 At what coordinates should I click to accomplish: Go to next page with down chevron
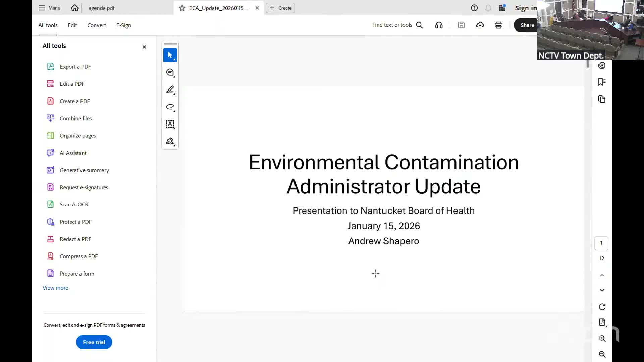point(602,290)
